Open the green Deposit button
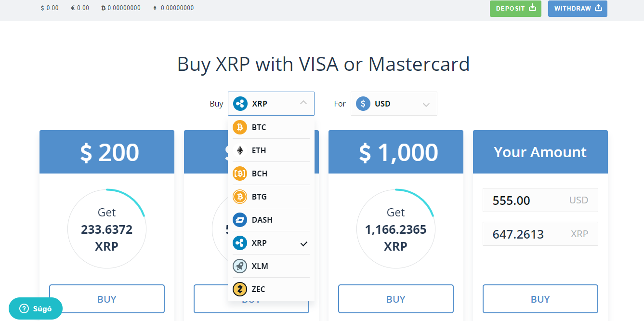The image size is (644, 321). pyautogui.click(x=515, y=9)
